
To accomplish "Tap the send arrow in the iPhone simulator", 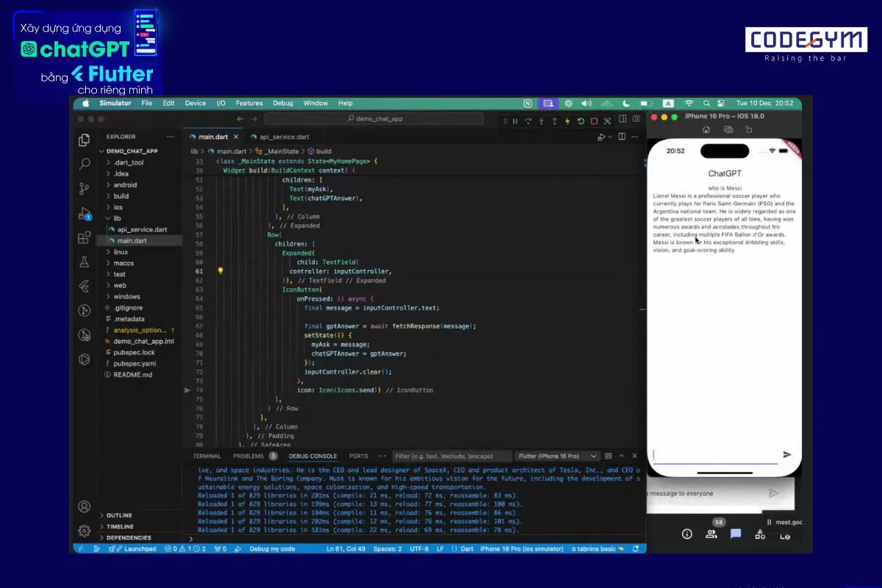I will 787,455.
